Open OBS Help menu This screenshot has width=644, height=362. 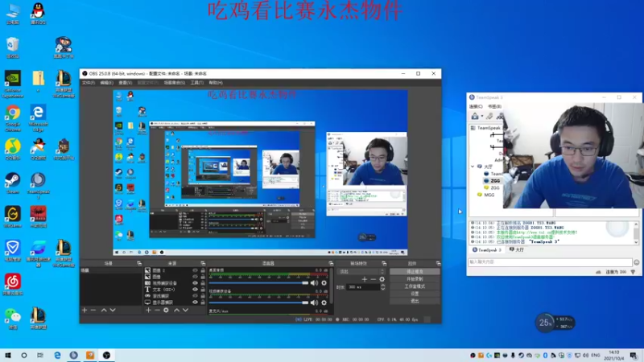point(216,83)
